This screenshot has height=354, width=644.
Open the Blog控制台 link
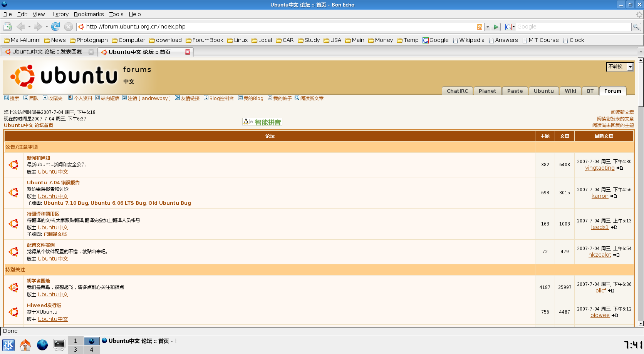[219, 98]
